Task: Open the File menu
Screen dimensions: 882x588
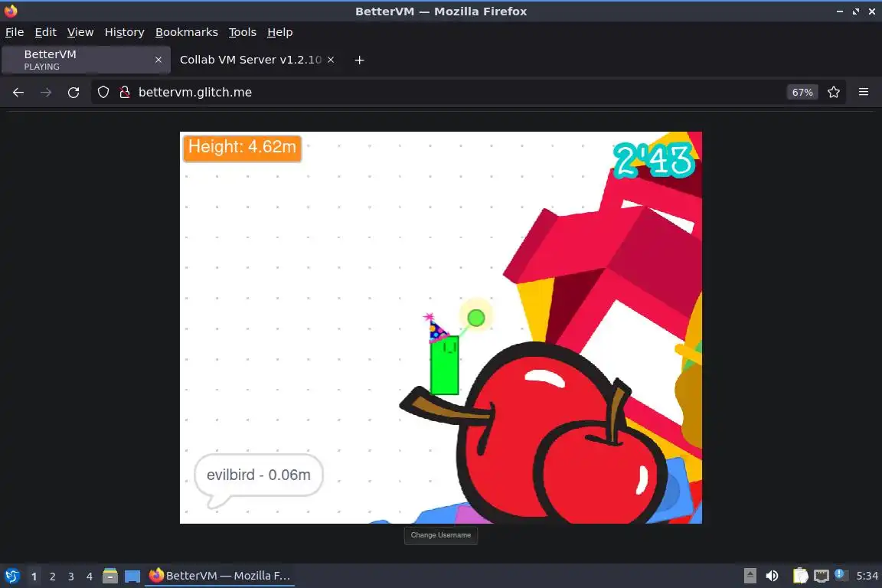Action: [15, 32]
